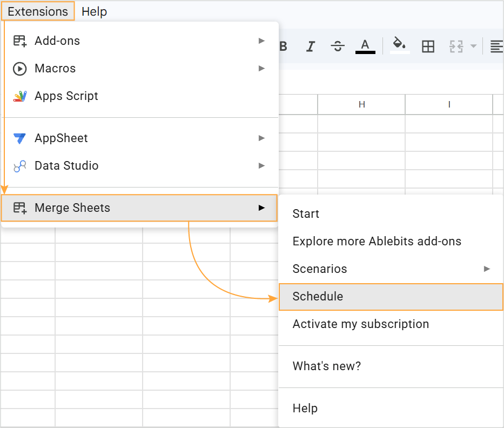Click the Add-ons table icon
This screenshot has height=428, width=504.
[20, 41]
